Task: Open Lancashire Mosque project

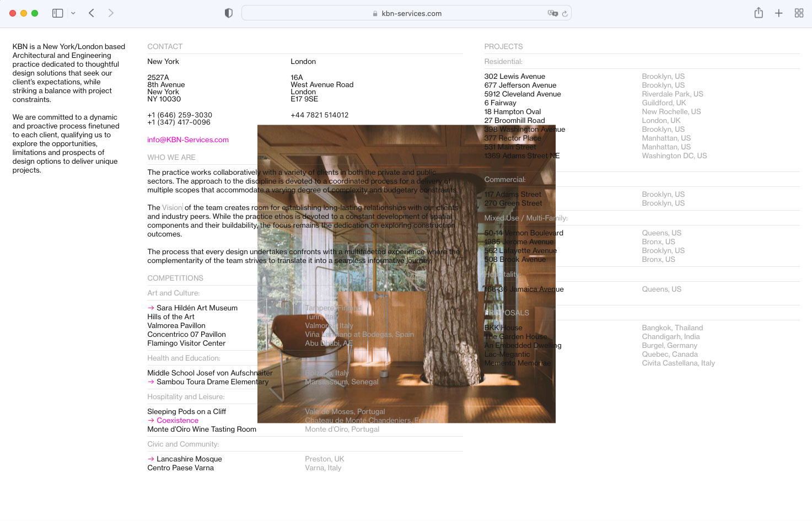Action: pos(189,459)
